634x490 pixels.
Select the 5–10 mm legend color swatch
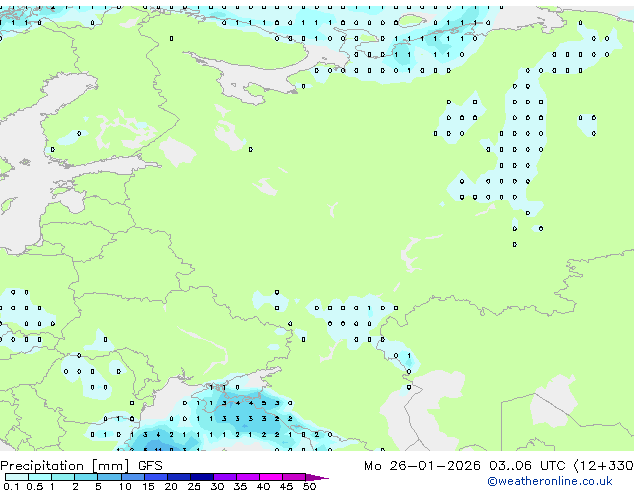click(109, 477)
